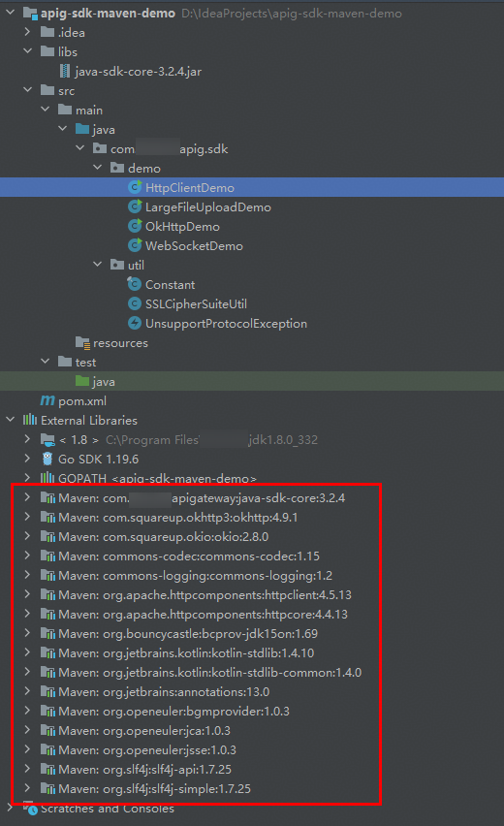Click the resources folder icon
The image size is (504, 826).
click(82, 343)
